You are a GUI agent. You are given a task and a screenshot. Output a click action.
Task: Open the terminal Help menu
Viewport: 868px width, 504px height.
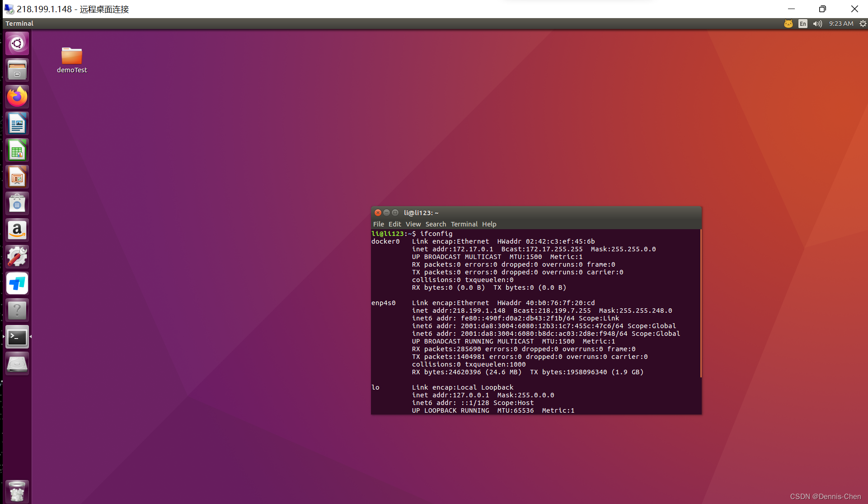(x=489, y=224)
